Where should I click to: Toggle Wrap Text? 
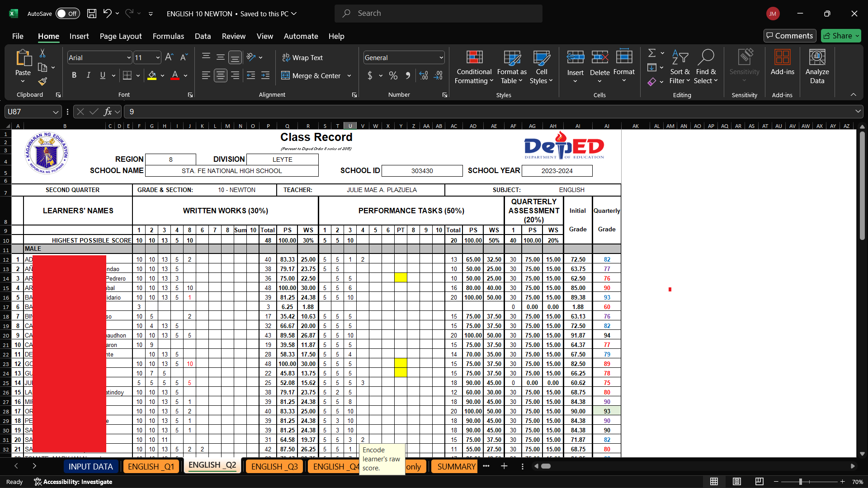pyautogui.click(x=302, y=57)
